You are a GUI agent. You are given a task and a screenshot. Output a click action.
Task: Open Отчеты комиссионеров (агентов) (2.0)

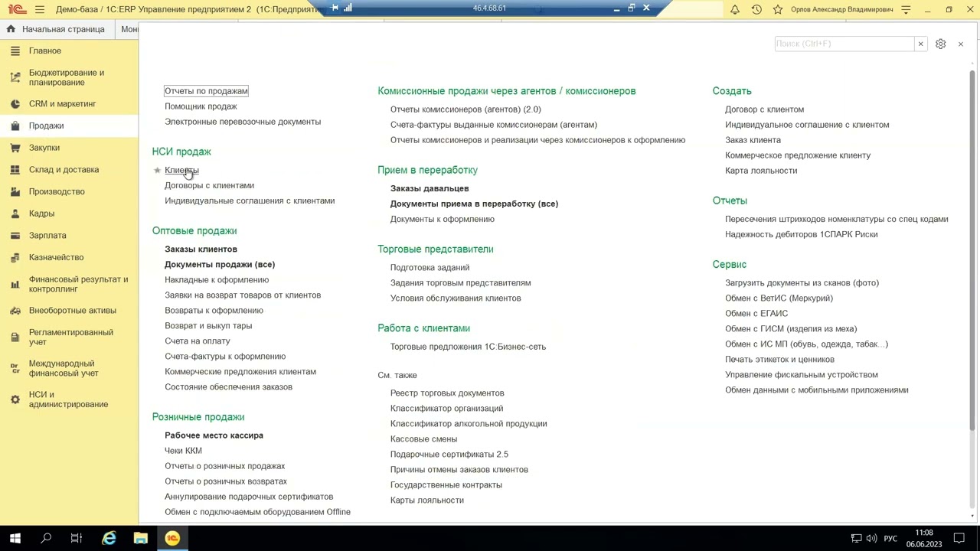pos(465,109)
